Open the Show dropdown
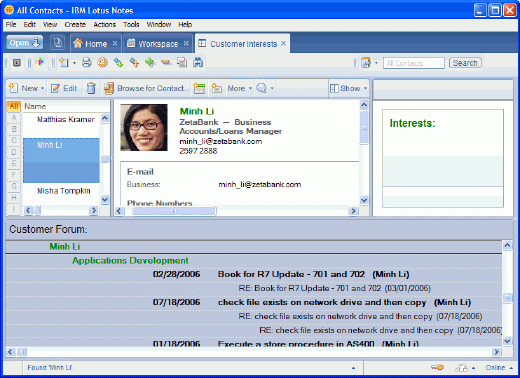Screen dimensions: 520x378 click(348, 88)
